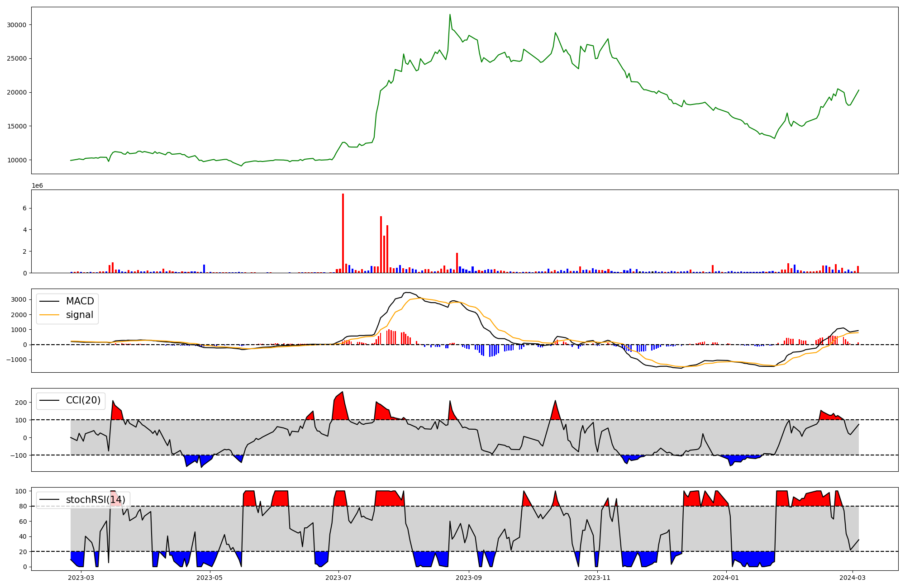
Task: Click the 80 tick on stochRSI axis
Action: [x=23, y=506]
